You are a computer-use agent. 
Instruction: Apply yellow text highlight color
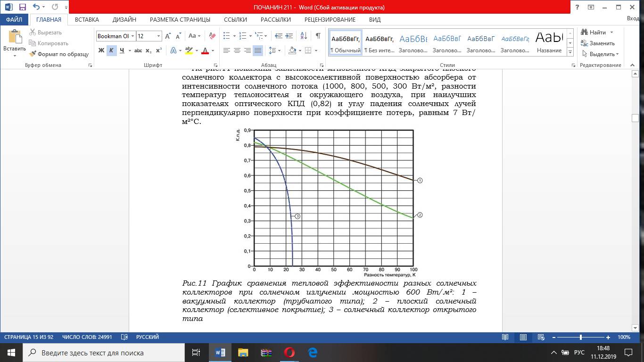click(189, 50)
